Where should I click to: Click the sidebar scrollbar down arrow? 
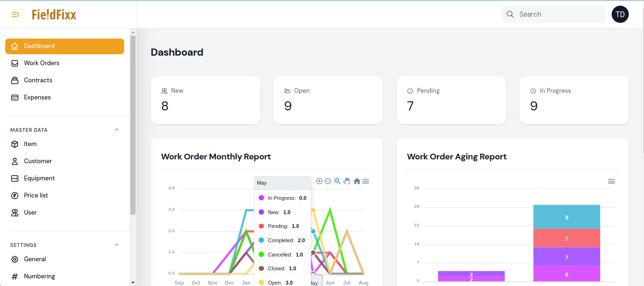[x=133, y=282]
